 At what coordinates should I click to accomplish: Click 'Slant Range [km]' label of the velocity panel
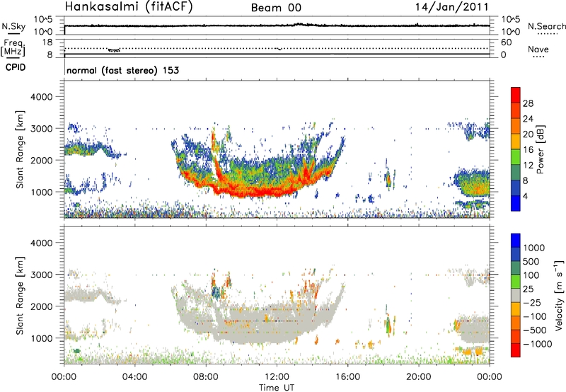(x=19, y=295)
